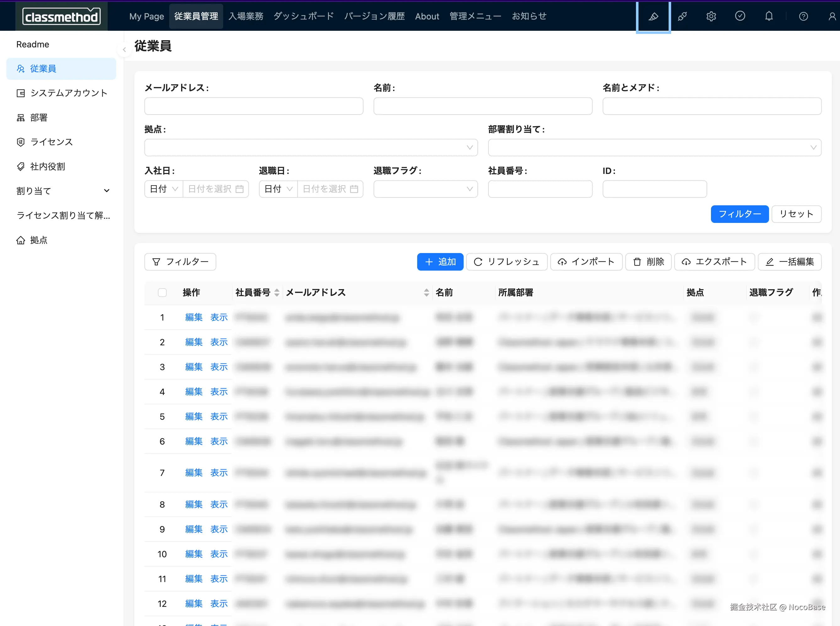The width and height of the screenshot is (840, 626).
Task: Open the ライセンス sidebar item
Action: tap(62, 142)
